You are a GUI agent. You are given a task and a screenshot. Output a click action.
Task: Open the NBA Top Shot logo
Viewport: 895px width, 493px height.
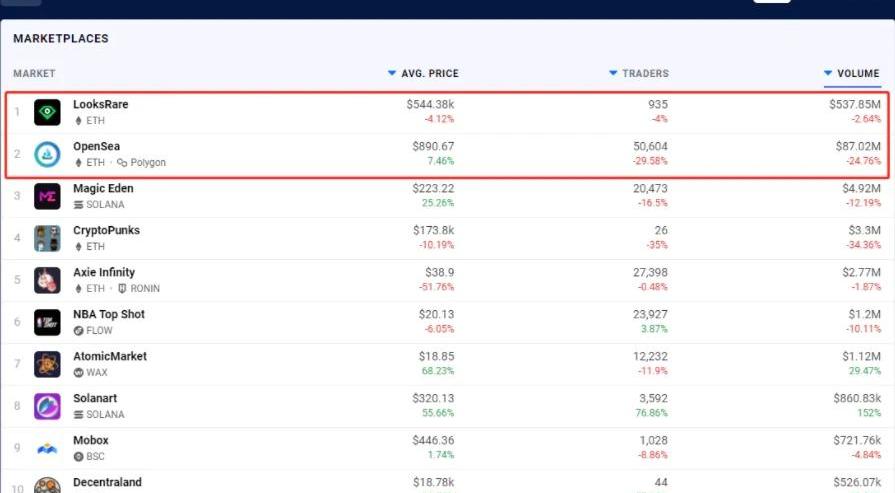(47, 322)
